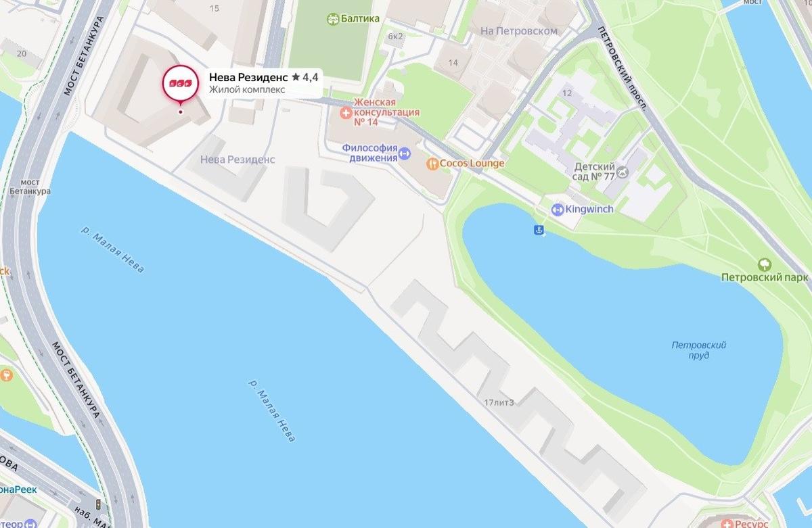Viewport: 812px width, 528px height.
Task: Select house number 14 building
Action: (453, 63)
